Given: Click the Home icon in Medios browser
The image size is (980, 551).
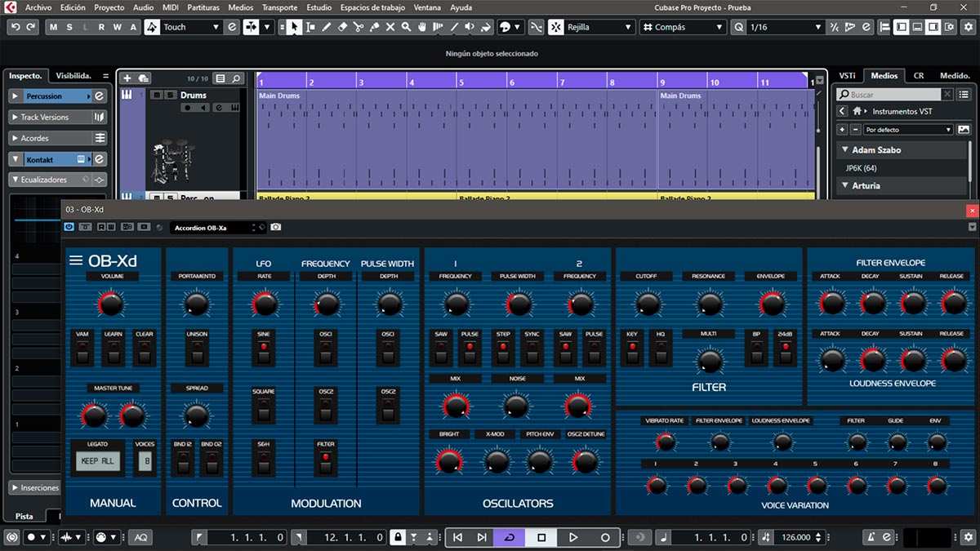Looking at the screenshot, I should (857, 111).
